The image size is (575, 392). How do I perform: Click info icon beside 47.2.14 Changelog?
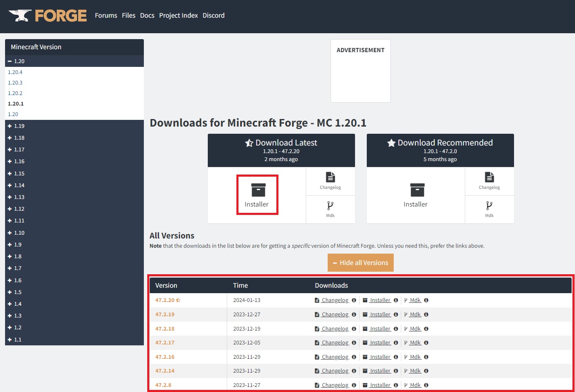coord(354,371)
